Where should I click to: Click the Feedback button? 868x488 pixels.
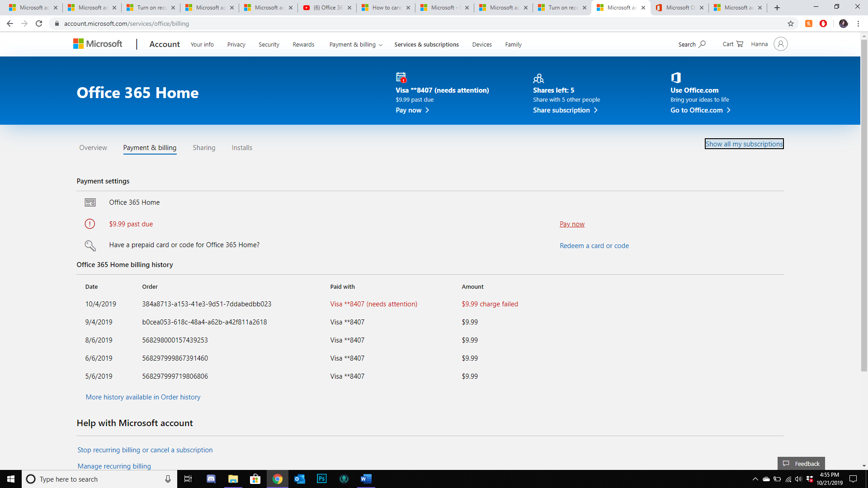tap(801, 464)
